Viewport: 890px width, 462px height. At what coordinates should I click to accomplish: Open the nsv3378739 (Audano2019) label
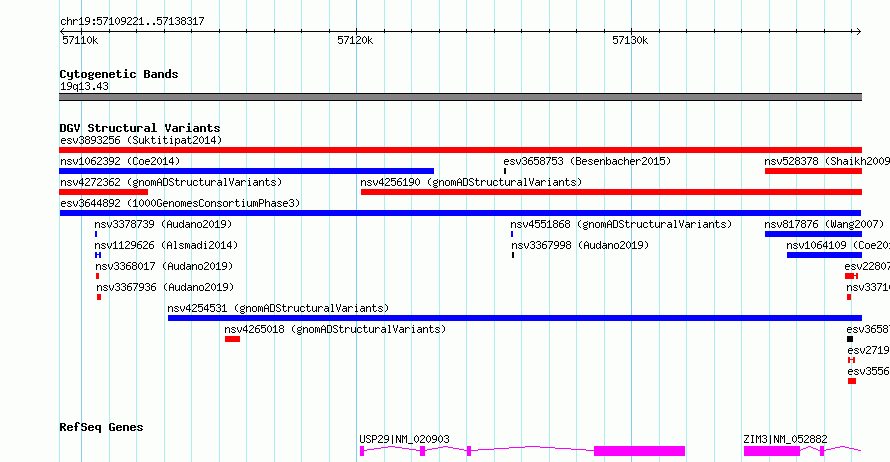pyautogui.click(x=163, y=224)
